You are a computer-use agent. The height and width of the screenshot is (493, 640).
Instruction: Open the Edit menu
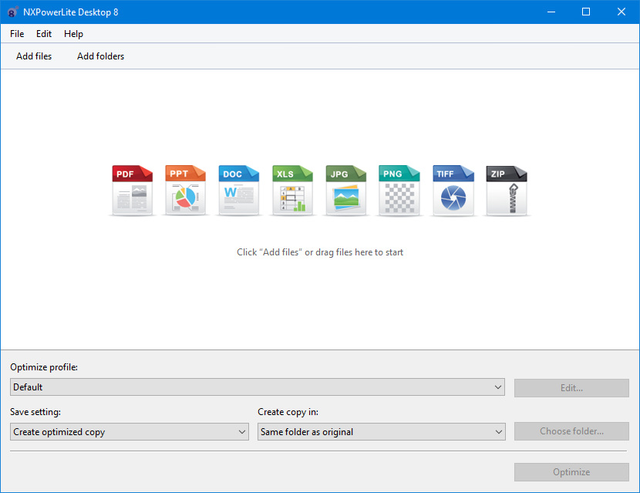coord(44,34)
